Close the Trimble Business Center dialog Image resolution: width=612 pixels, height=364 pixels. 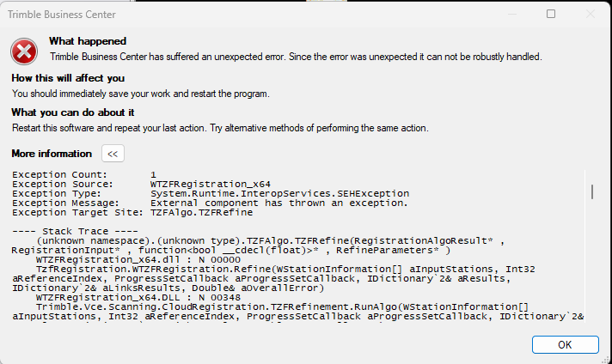(x=591, y=15)
